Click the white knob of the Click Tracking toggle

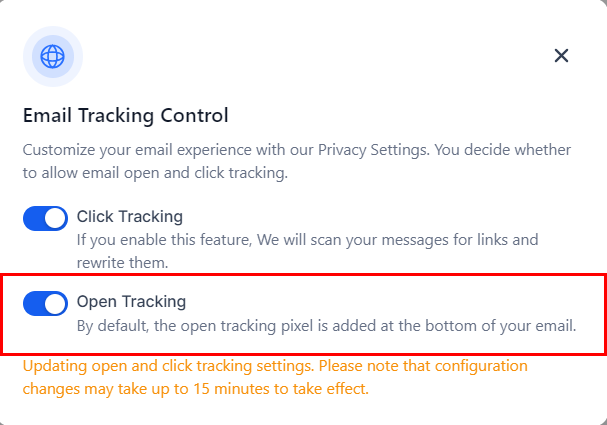point(56,218)
